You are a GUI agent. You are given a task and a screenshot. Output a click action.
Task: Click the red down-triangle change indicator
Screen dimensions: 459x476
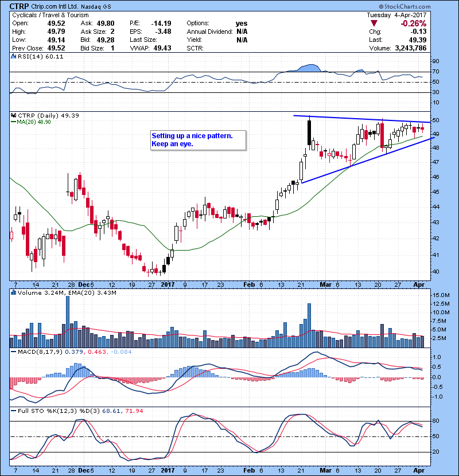(x=374, y=24)
